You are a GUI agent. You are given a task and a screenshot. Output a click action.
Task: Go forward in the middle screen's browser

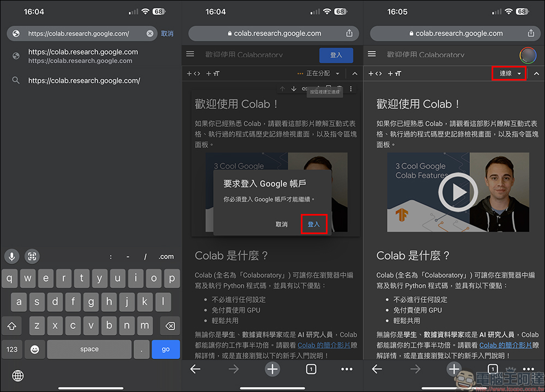tap(234, 369)
